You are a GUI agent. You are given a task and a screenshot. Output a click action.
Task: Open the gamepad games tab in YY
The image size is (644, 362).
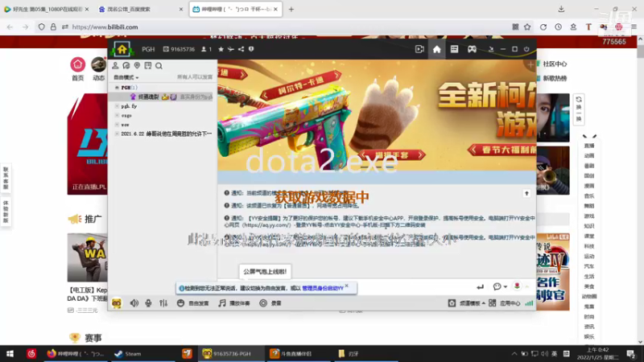pyautogui.click(x=472, y=49)
